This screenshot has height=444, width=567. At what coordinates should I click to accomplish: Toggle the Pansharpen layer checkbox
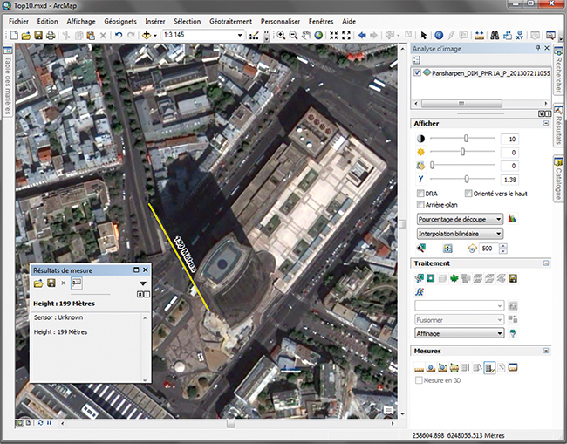tap(417, 73)
